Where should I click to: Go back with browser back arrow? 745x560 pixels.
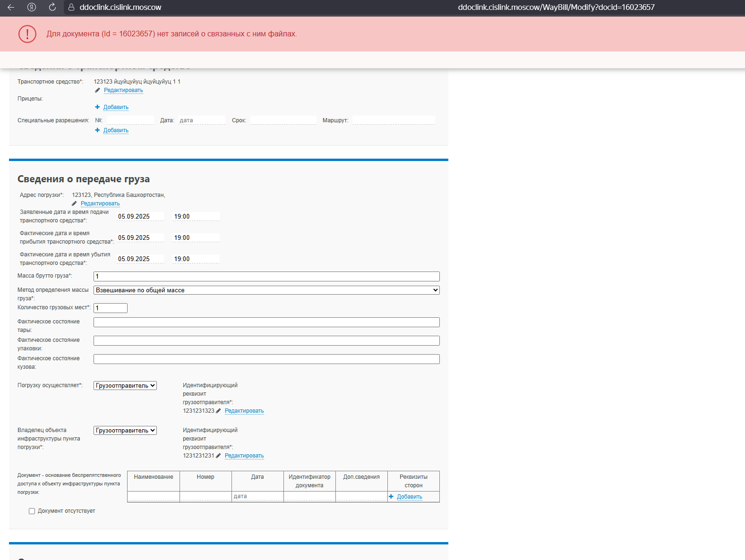tap(11, 7)
